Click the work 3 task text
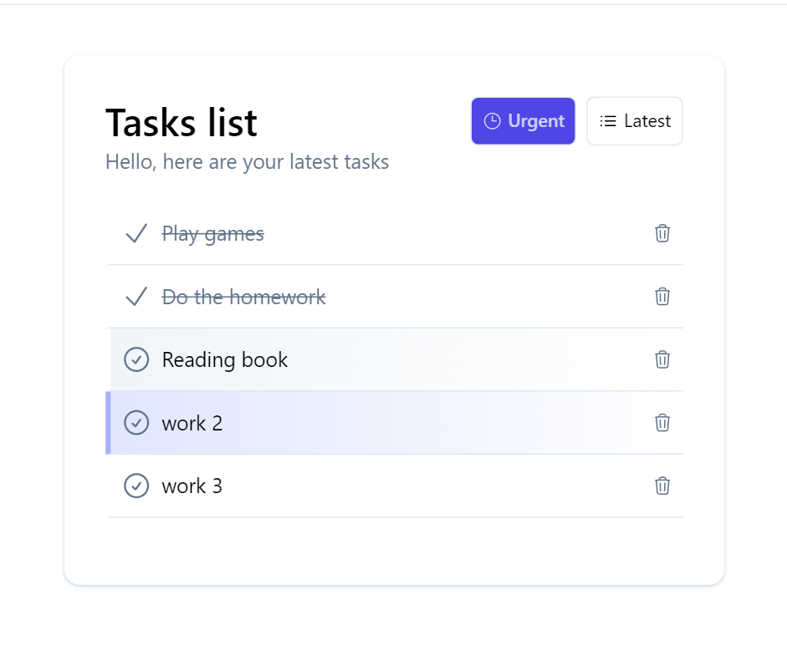 tap(192, 486)
